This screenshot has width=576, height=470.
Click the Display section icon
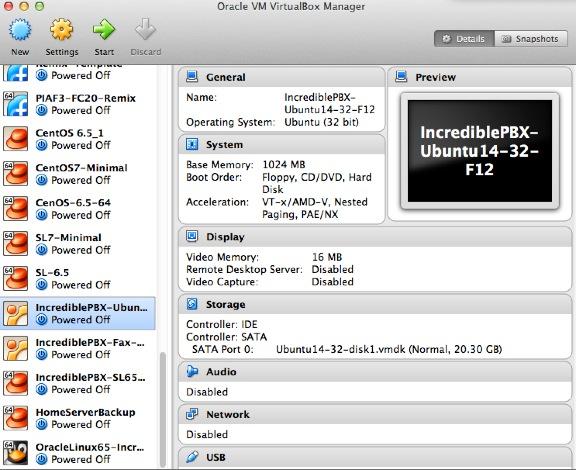[192, 236]
